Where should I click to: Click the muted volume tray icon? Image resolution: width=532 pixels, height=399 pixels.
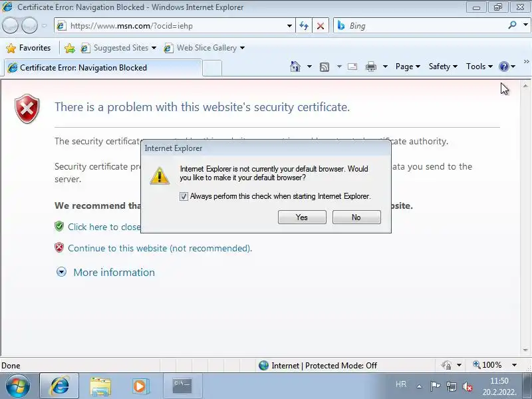point(467,386)
